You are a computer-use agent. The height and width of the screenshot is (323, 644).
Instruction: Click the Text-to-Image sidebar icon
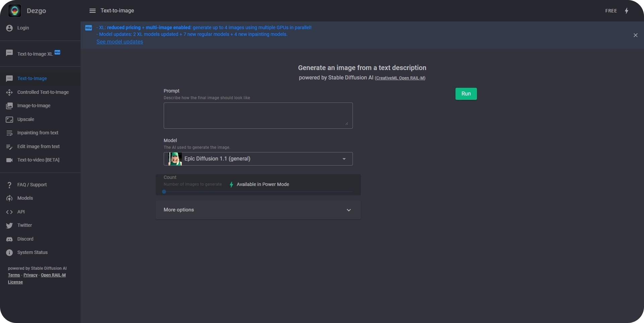pos(9,78)
